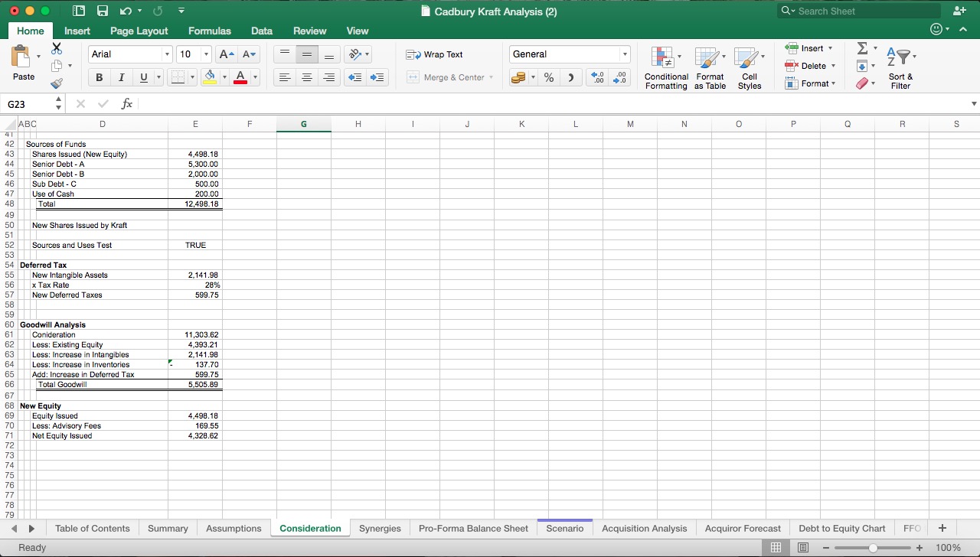
Task: Open the Insert ribbon tab
Action: click(77, 31)
